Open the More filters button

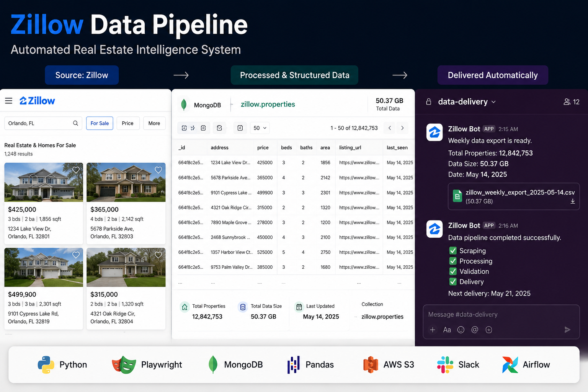(154, 123)
